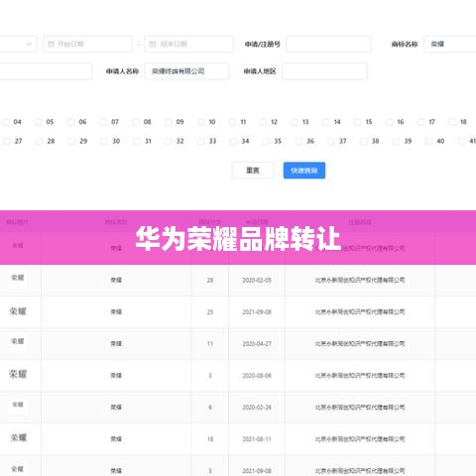This screenshot has height=476, width=476.
Task: Select the class 13 checkbox
Action: (295, 122)
